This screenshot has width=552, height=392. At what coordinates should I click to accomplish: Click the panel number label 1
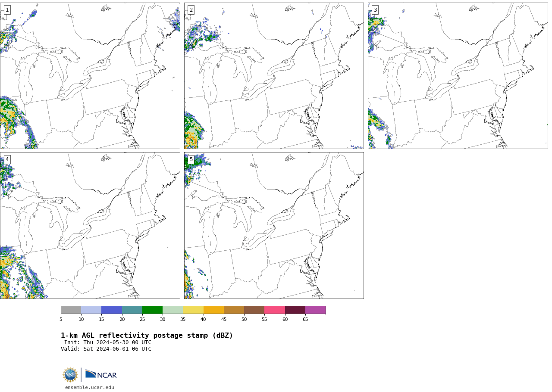tap(7, 10)
